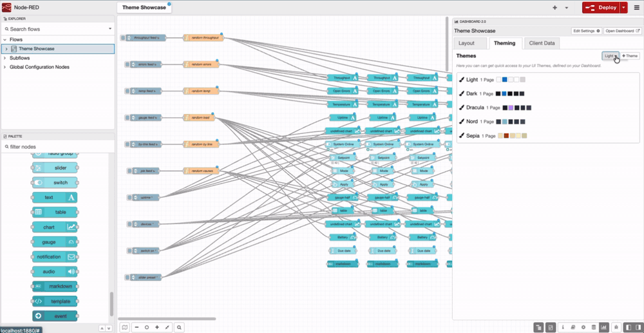This screenshot has width=644, height=333.
Task: Select the random throughput function node
Action: click(204, 38)
